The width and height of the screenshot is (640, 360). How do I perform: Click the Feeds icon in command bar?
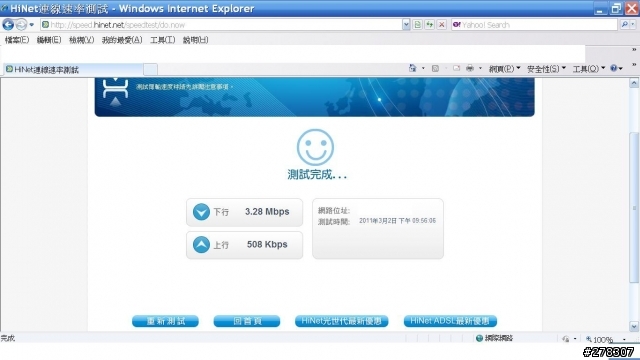[x=435, y=69]
